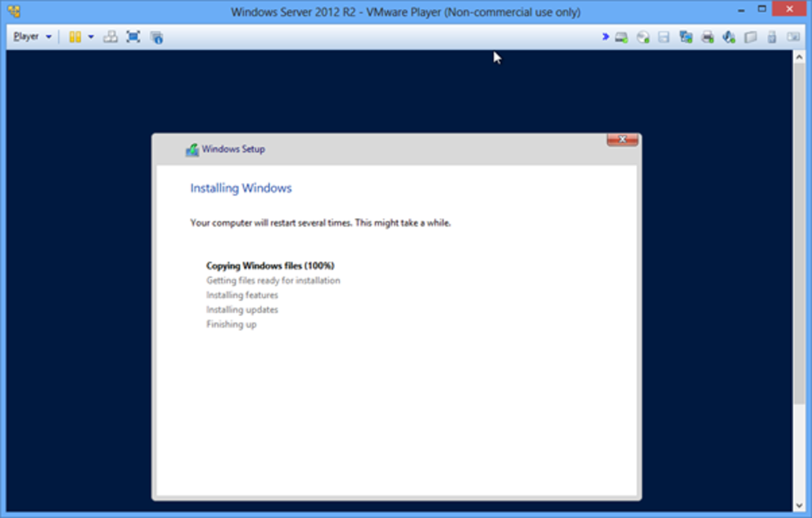Click the VM information toolbar icon
Viewport: 812px width, 518px height.
[156, 37]
